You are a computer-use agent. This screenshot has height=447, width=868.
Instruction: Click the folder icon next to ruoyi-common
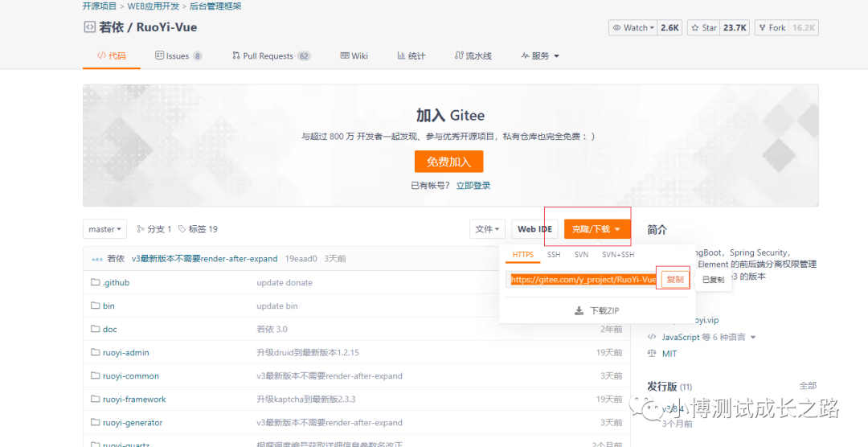[95, 375]
